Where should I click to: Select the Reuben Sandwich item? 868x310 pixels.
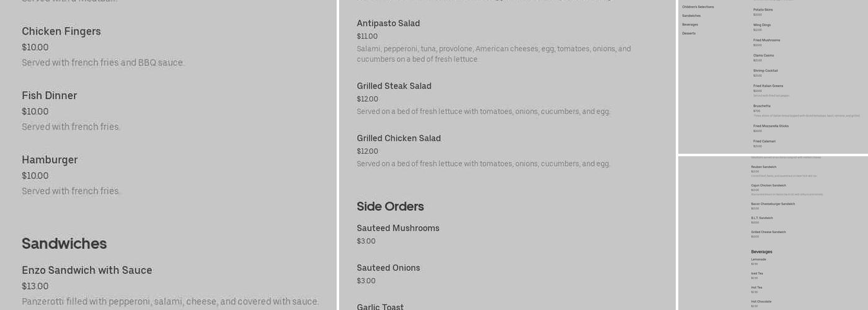click(x=763, y=167)
